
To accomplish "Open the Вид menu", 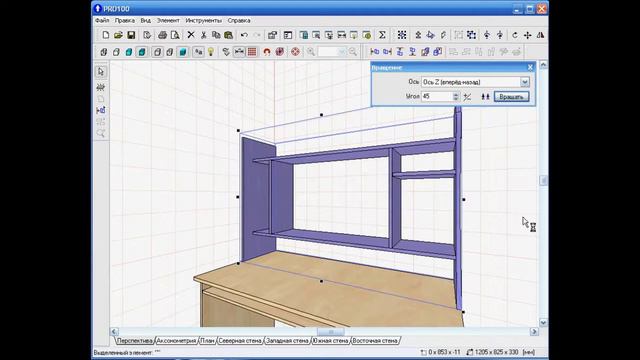I will pos(145,20).
